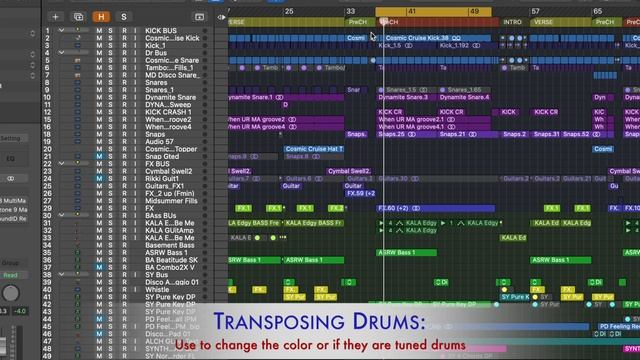This screenshot has width=640, height=360.
Task: Open the Group slot in channel strip
Action: tap(11, 263)
